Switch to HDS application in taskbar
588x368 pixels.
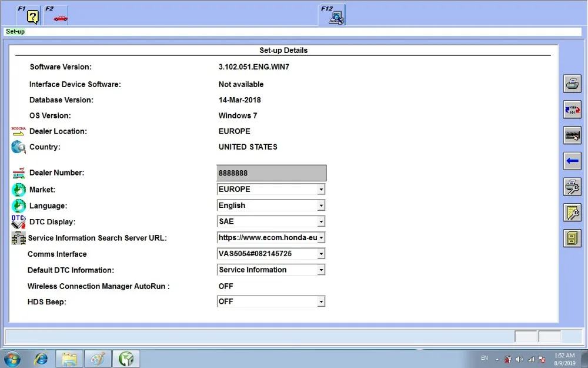click(126, 359)
